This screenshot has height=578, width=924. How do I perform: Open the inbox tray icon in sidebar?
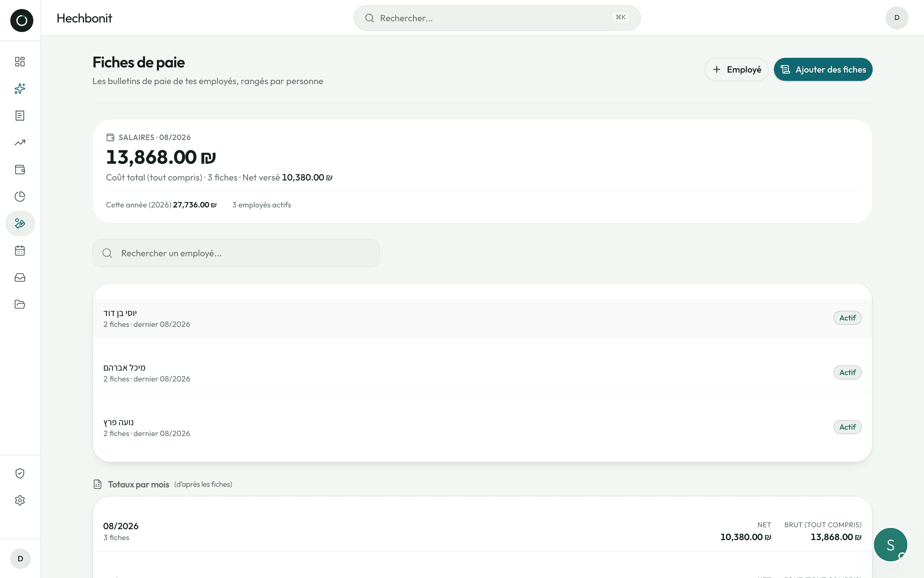20,277
